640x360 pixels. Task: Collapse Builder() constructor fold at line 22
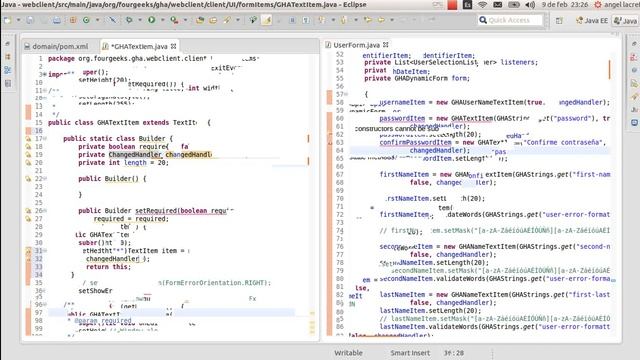tap(45, 178)
